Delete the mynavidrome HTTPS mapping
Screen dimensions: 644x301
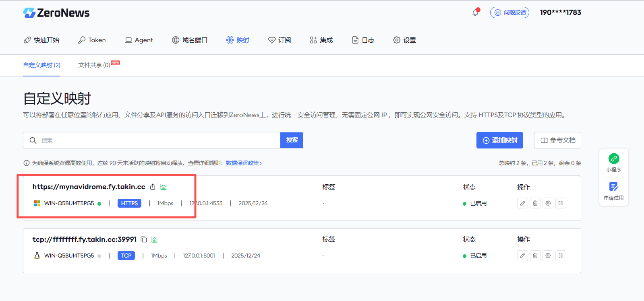535,203
